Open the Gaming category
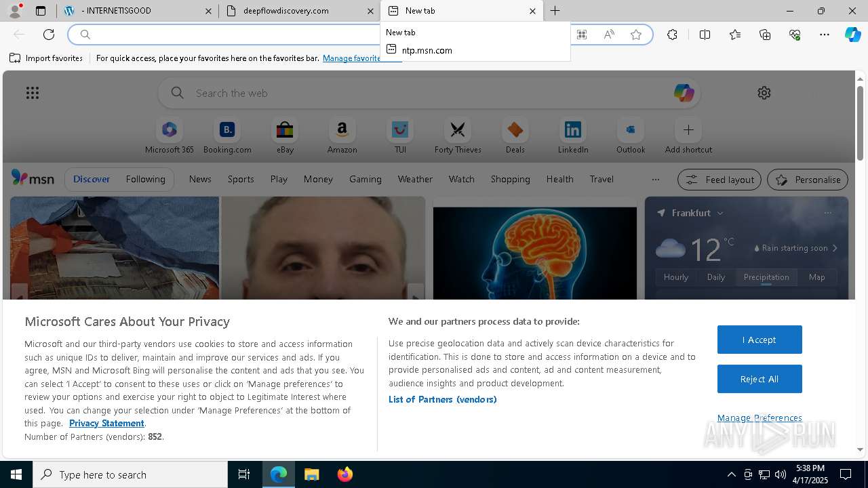 point(366,179)
